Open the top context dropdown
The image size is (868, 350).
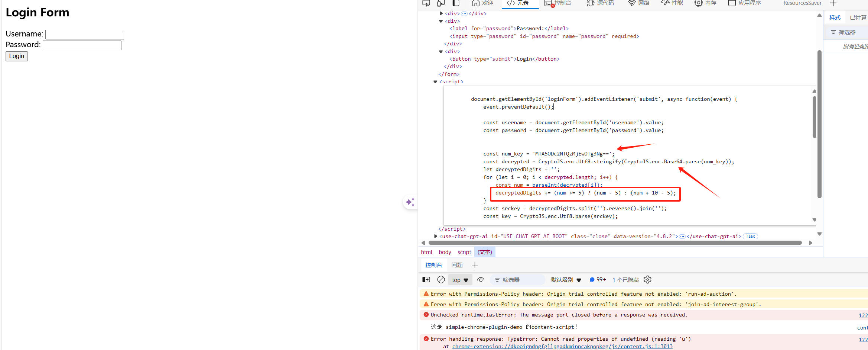point(460,280)
